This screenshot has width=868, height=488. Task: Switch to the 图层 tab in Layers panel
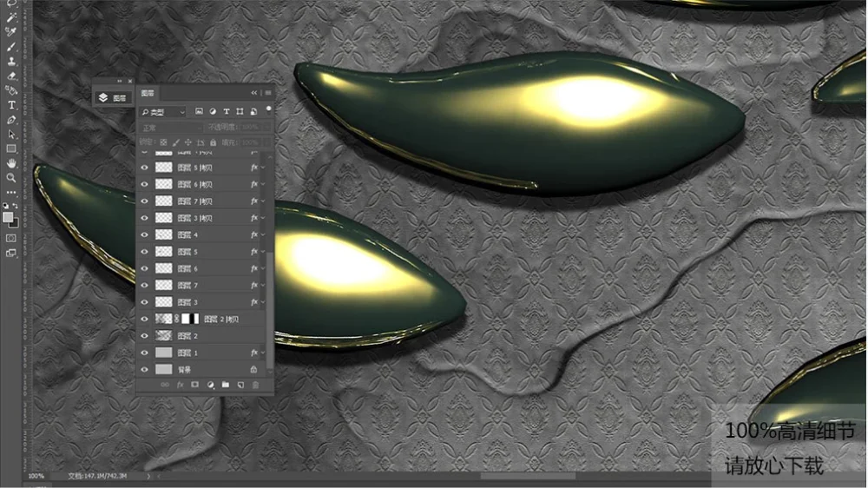point(148,93)
